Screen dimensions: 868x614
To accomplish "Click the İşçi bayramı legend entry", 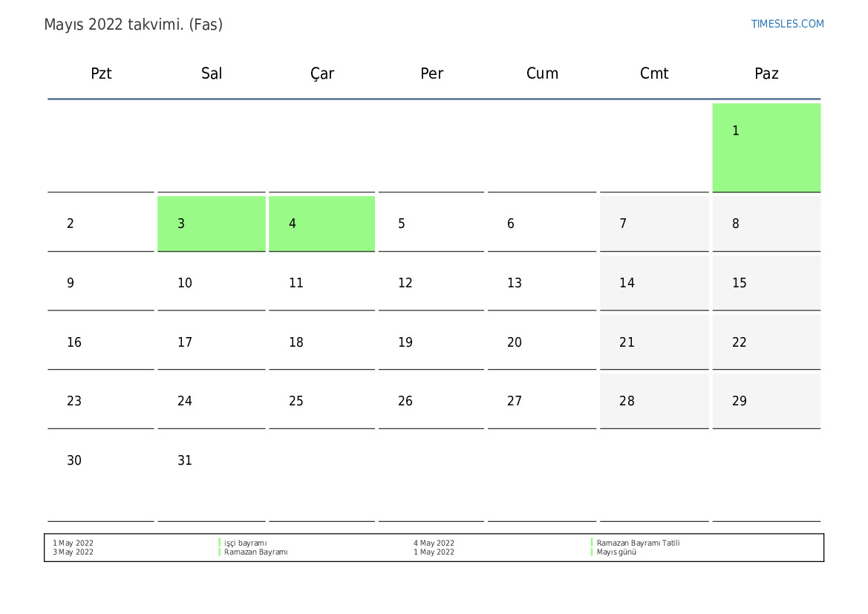I will [245, 543].
